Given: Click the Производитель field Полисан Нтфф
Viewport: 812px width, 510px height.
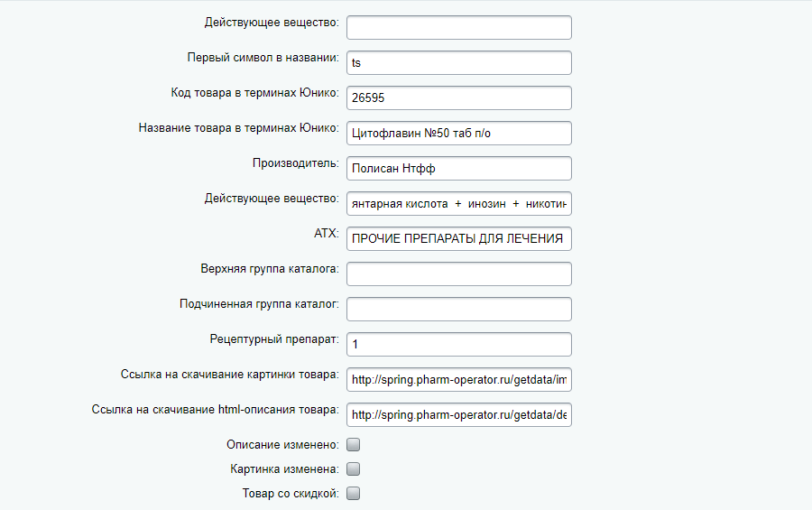Looking at the screenshot, I should point(459,169).
